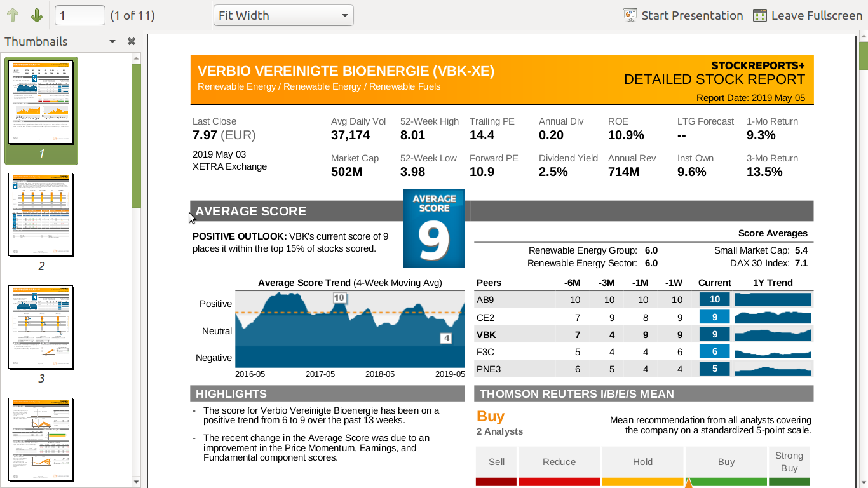The width and height of the screenshot is (868, 488).
Task: Click peer row F3C
Action: [644, 351]
